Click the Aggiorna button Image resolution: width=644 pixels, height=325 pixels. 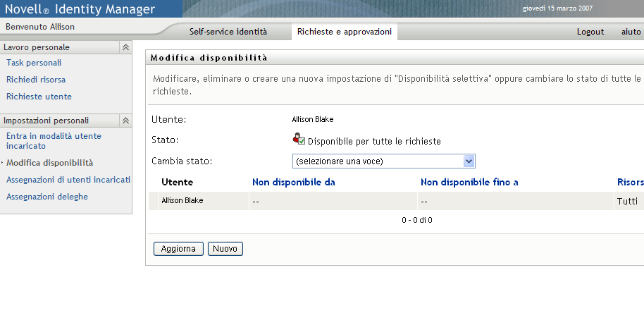(178, 249)
